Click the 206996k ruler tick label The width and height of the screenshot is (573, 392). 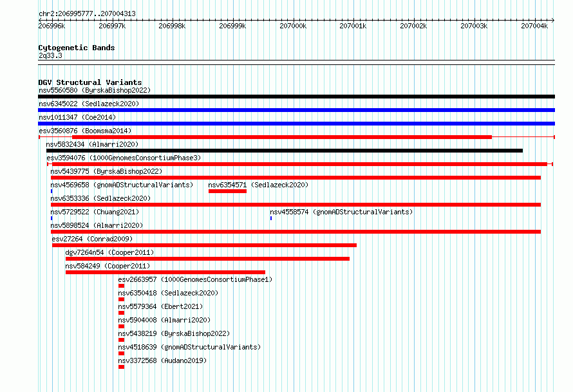click(x=52, y=26)
